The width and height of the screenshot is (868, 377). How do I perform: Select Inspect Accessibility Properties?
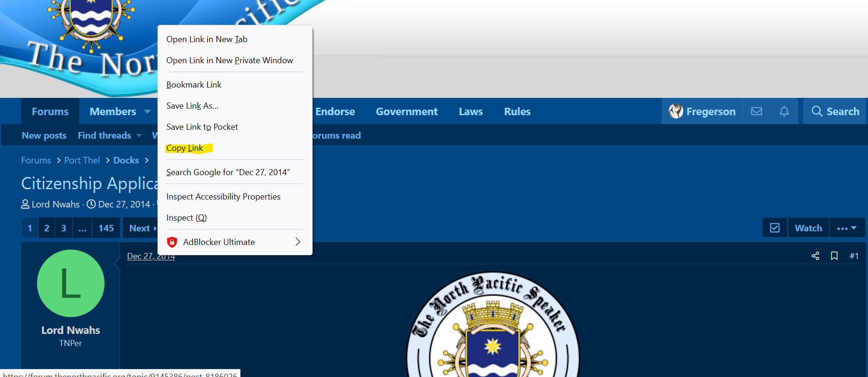click(x=235, y=197)
